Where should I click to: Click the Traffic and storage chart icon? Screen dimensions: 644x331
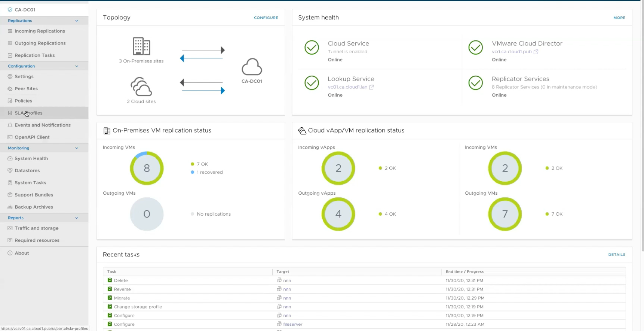[10, 228]
